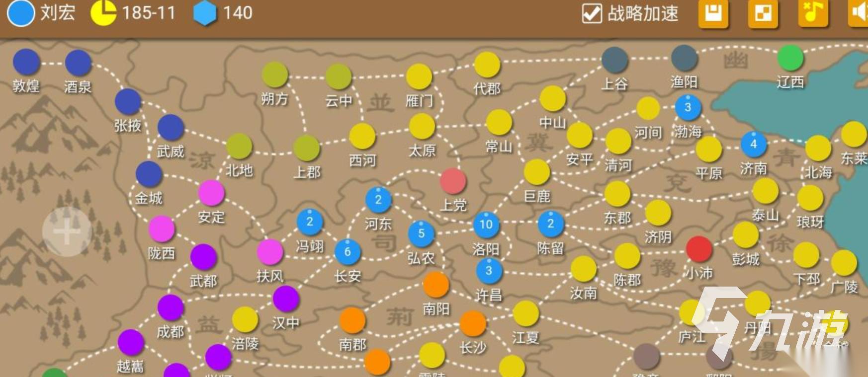The width and height of the screenshot is (868, 377).
Task: Click the purple 武都 city node
Action: 203,257
